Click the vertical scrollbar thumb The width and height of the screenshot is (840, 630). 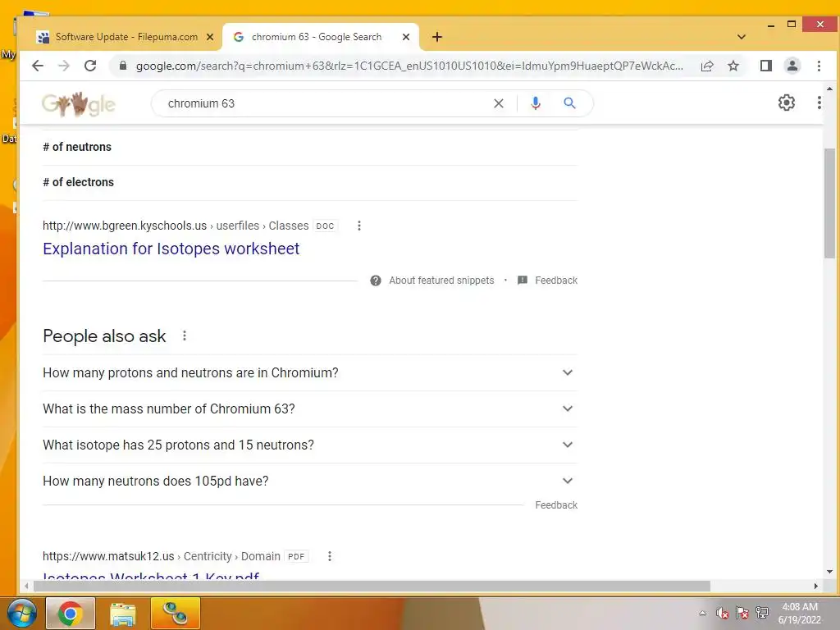(x=829, y=203)
